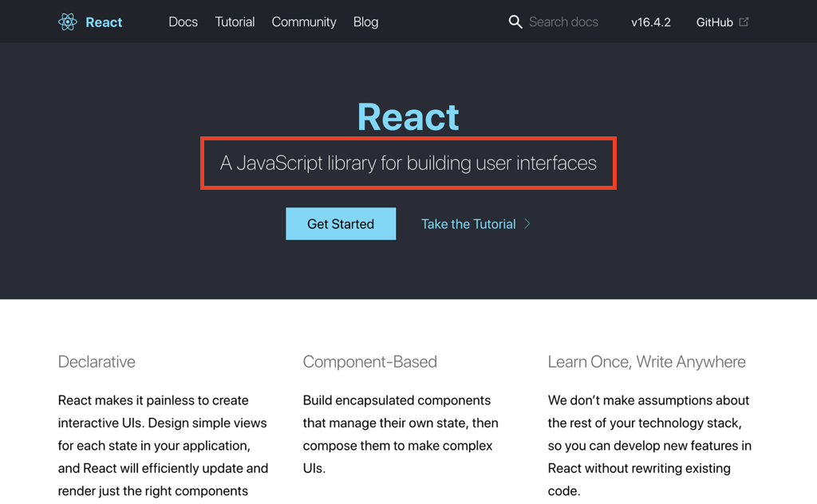Click the JavaScript library tagline text
Screen dimensions: 817x504
point(408,163)
